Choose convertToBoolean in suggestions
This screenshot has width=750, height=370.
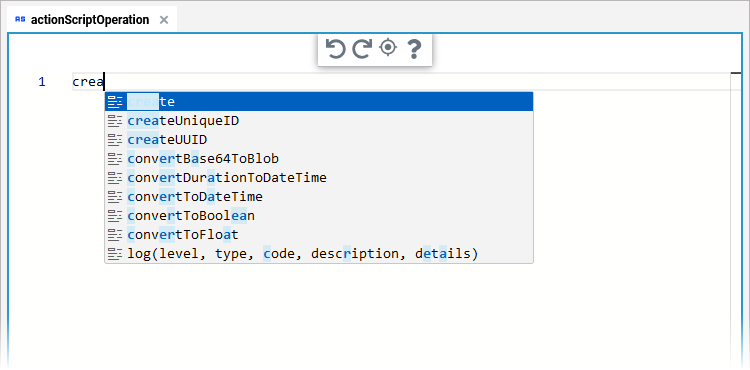coord(319,216)
